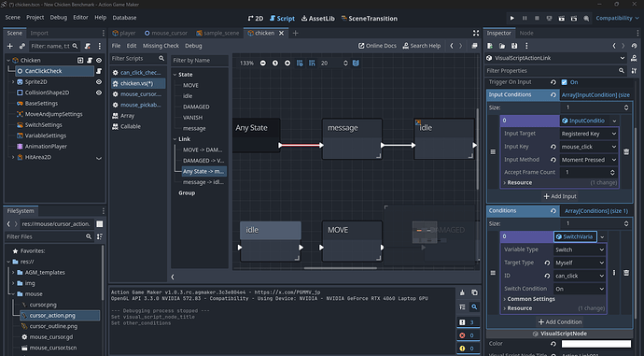Toggle standard messages filter showing 3

click(468, 322)
